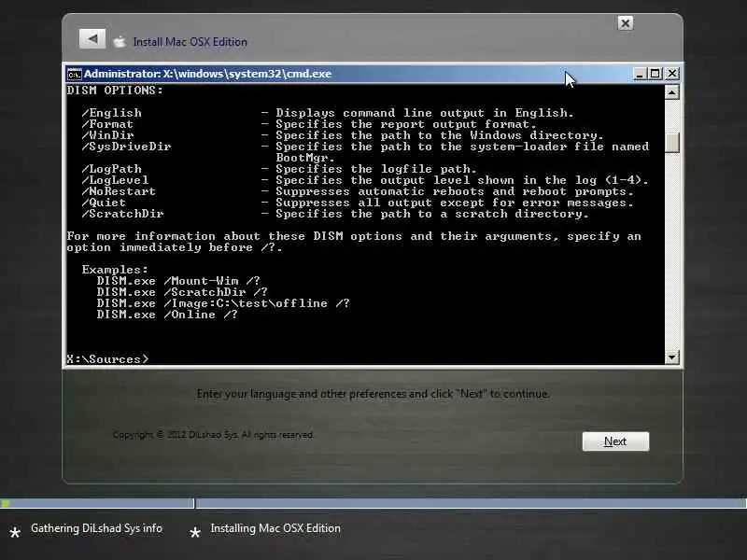Click the Examples: heading in console

click(115, 270)
